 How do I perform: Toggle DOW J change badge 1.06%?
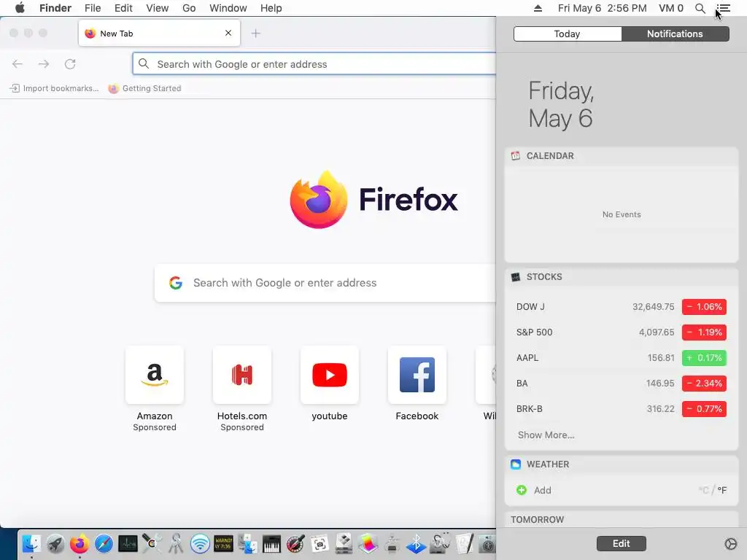coord(704,307)
